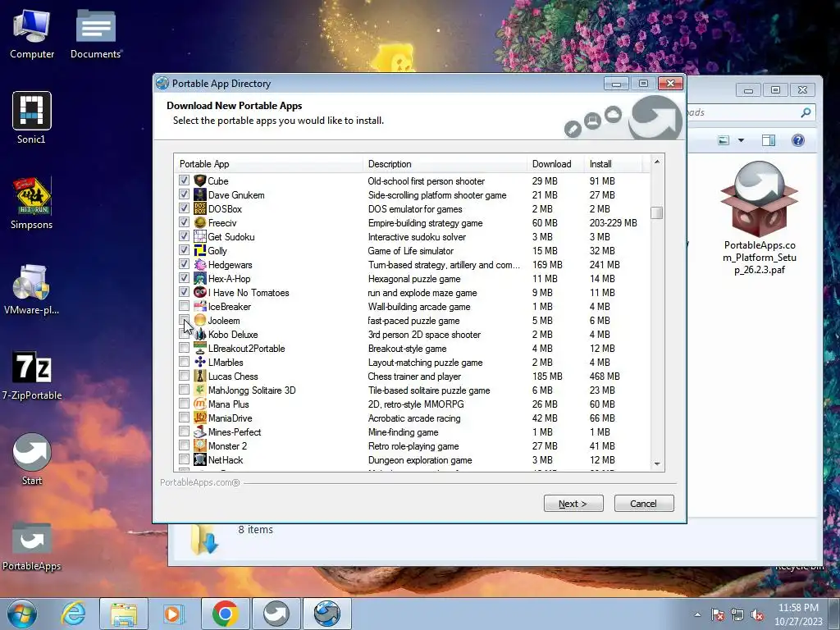Click the Freeciv app icon
Viewport: 840px width, 630px height.
[x=200, y=223]
